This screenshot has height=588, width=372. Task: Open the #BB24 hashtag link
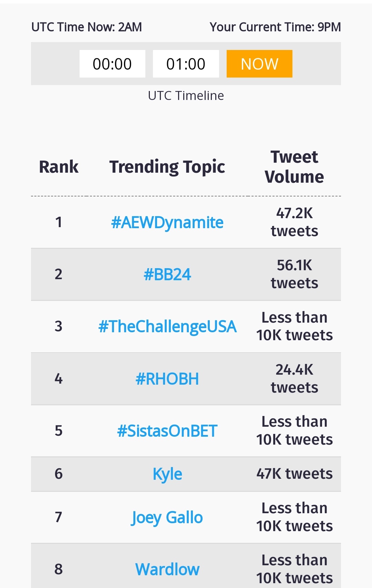[167, 275]
